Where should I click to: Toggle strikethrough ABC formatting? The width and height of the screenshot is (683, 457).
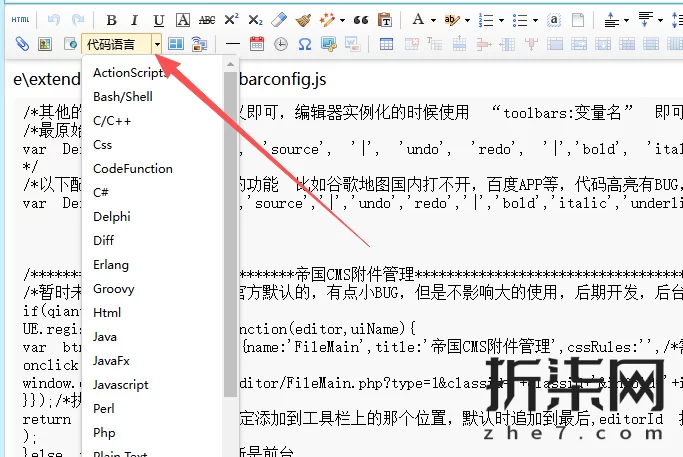coord(207,20)
